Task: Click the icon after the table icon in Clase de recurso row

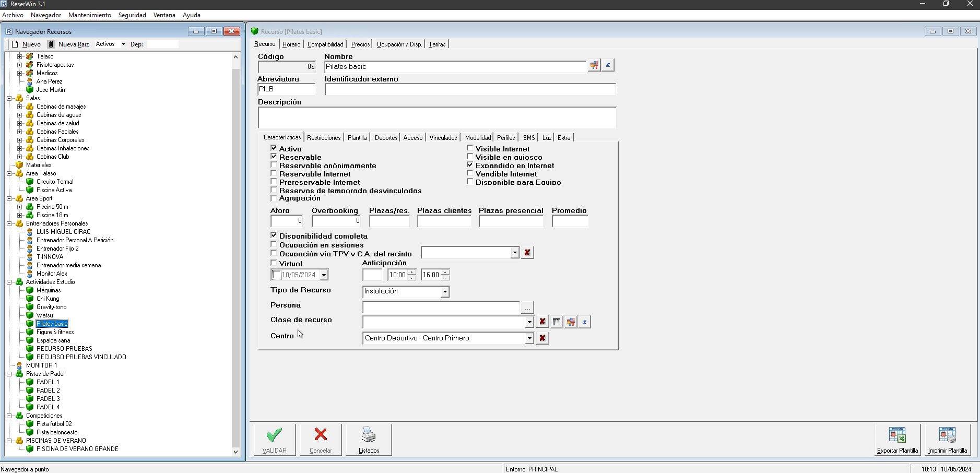Action: click(571, 322)
